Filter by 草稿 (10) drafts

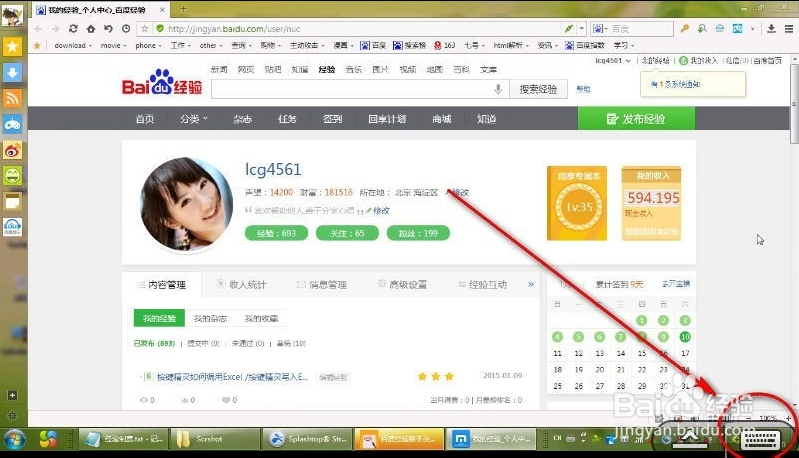coord(291,343)
